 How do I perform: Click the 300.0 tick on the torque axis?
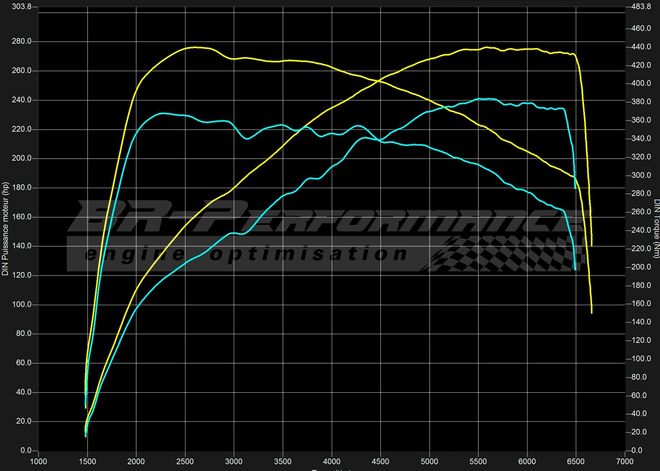pos(638,176)
